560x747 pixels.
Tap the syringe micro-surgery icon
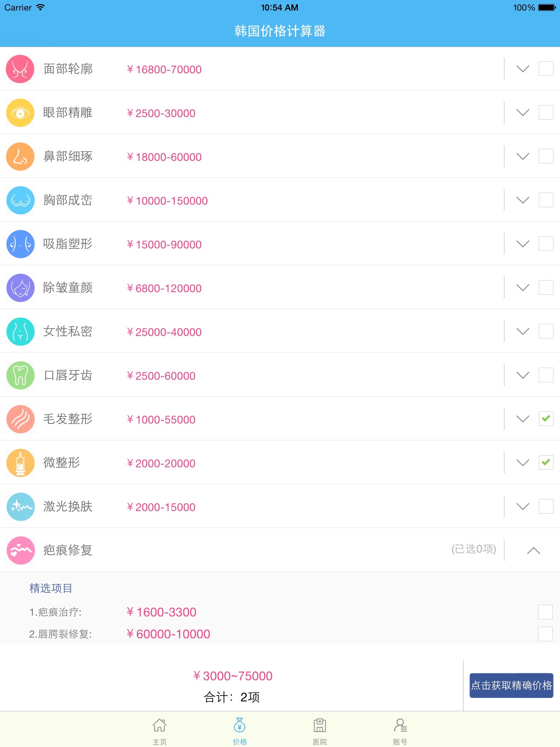click(20, 463)
